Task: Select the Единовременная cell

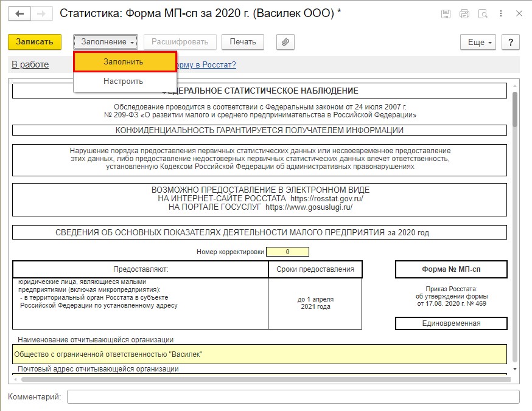Action: (451, 323)
